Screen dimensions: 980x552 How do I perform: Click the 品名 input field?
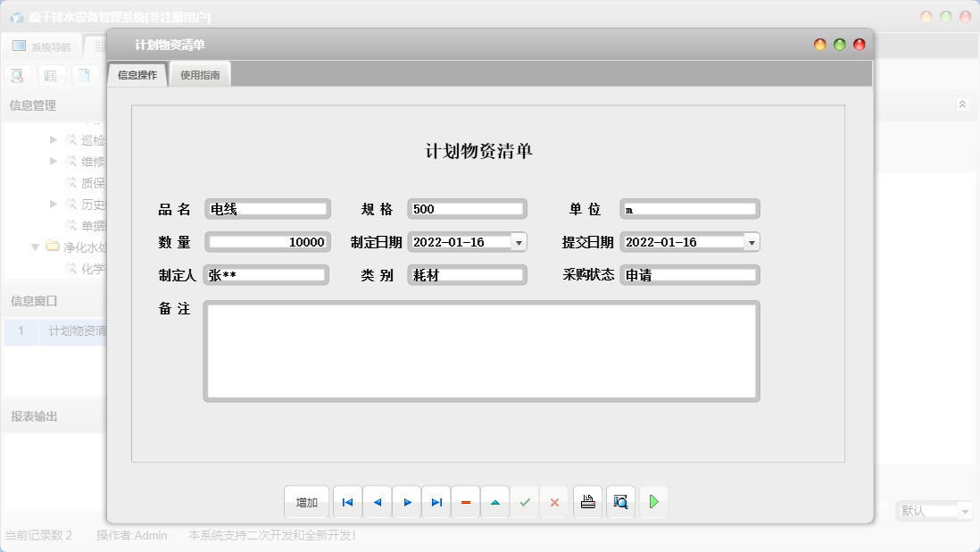coord(268,209)
